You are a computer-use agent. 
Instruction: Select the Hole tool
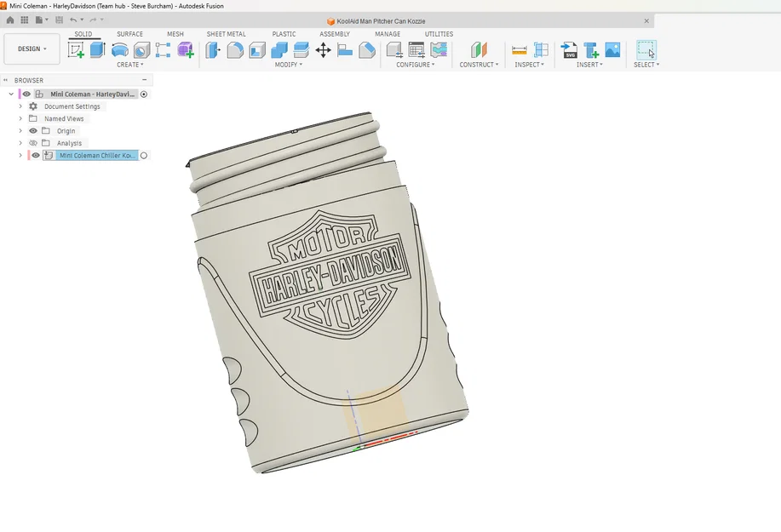pos(141,49)
